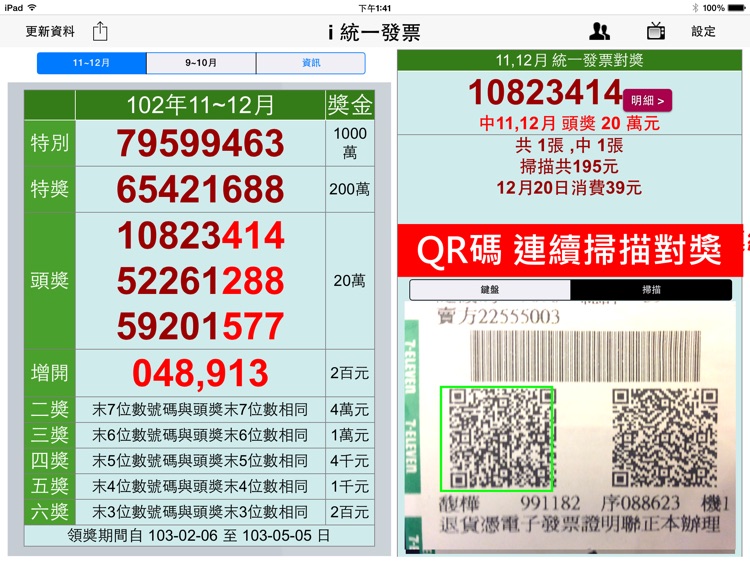Viewport: 750px width, 563px height.
Task: Tap the 共 1張 ,中 1張 summary
Action: (569, 145)
